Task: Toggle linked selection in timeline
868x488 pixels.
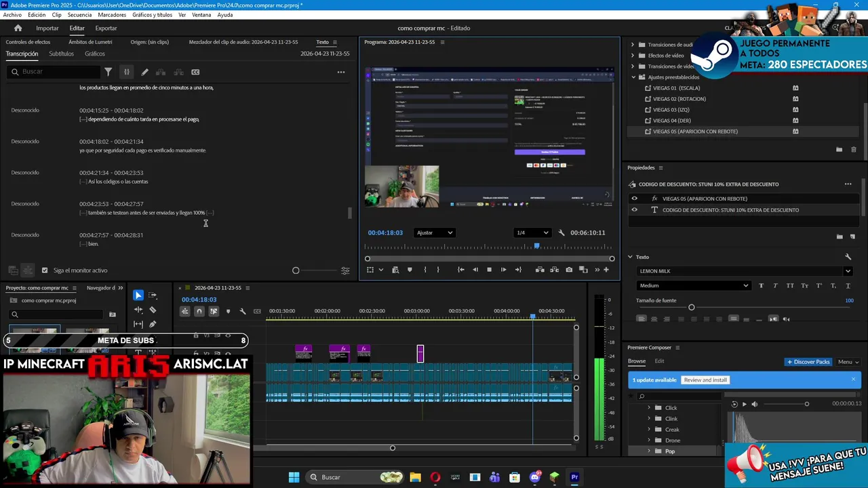Action: click(214, 311)
